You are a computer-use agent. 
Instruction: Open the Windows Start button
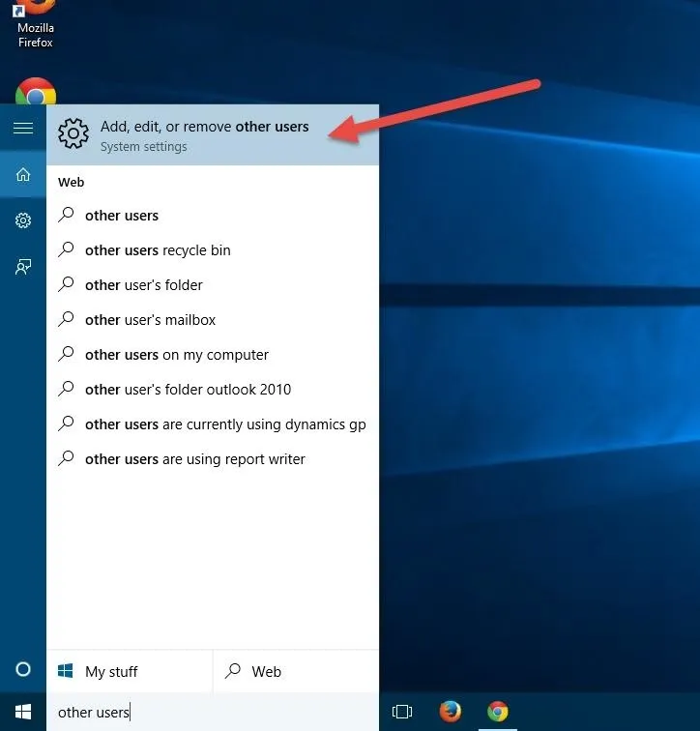tap(23, 712)
